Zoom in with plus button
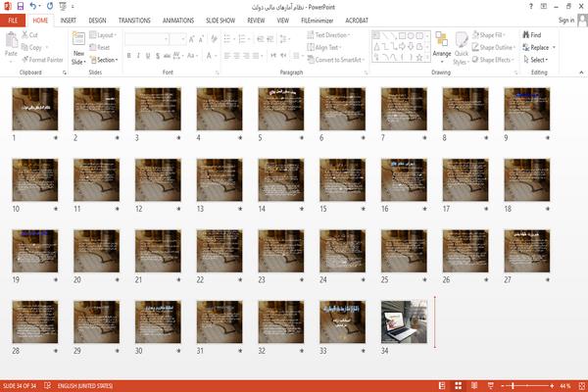 [x=552, y=385]
